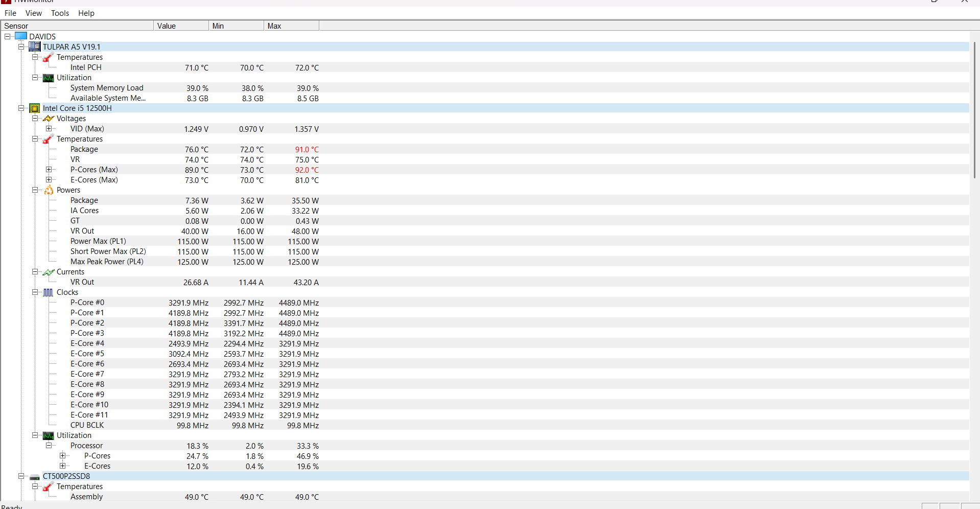This screenshot has width=980, height=509.
Task: Click the Powers flame icon
Action: (49, 190)
